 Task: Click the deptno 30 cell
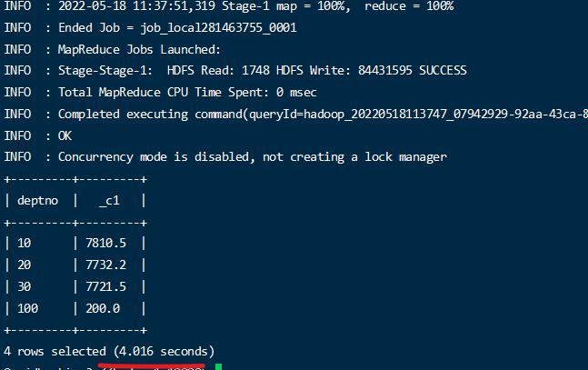24,286
